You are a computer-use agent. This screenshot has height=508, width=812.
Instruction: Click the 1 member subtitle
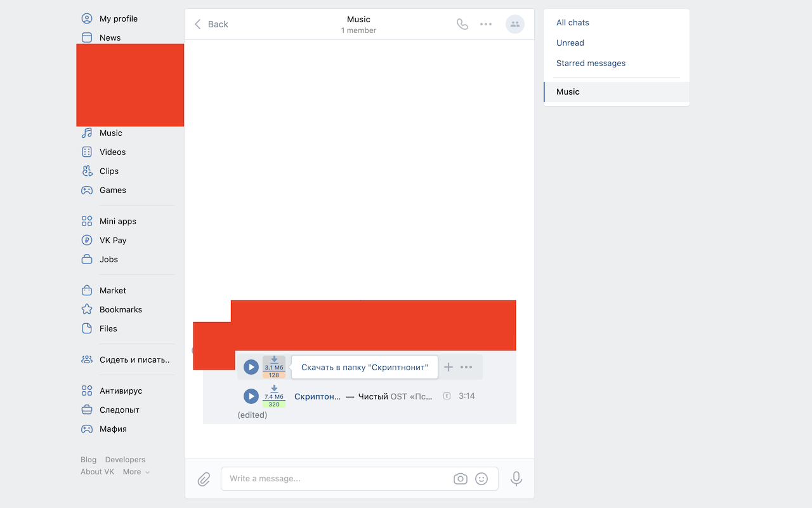[x=358, y=30]
